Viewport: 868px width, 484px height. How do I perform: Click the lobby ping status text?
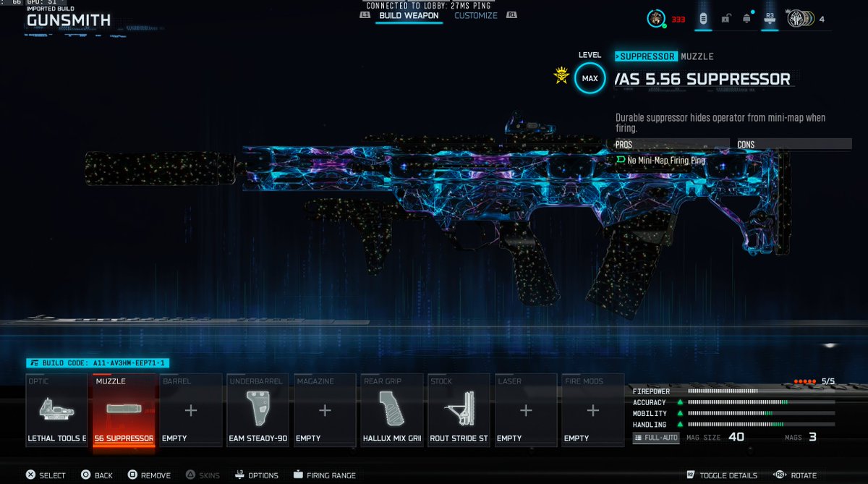428,5
